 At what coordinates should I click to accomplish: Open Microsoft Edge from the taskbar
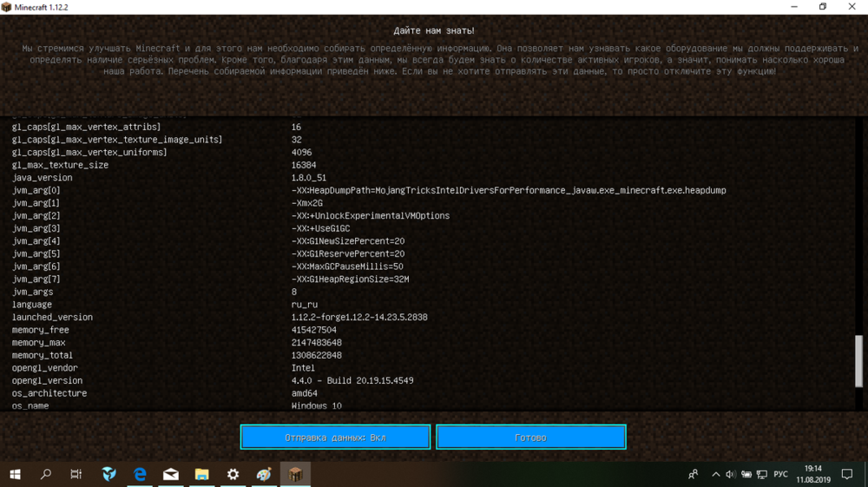[140, 474]
